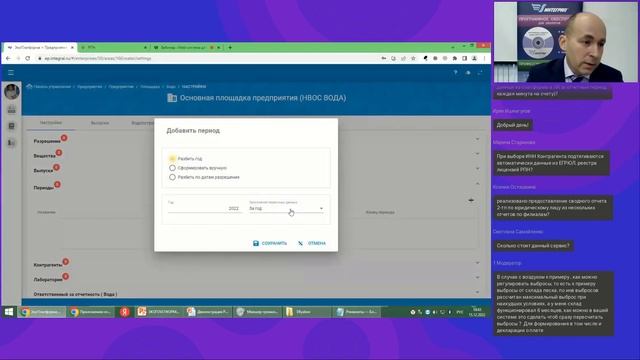Open the folder taskbar item
Screen dimensions: 640x360
[307, 312]
